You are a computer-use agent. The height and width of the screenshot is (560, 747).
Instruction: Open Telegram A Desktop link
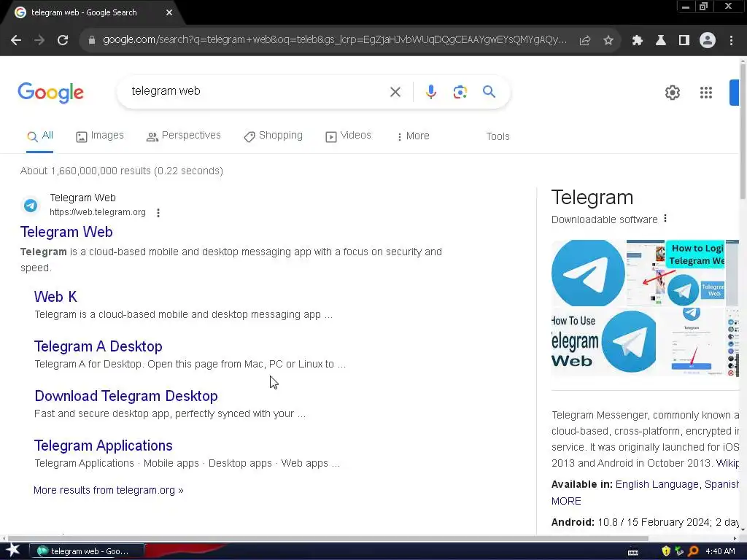(x=98, y=346)
